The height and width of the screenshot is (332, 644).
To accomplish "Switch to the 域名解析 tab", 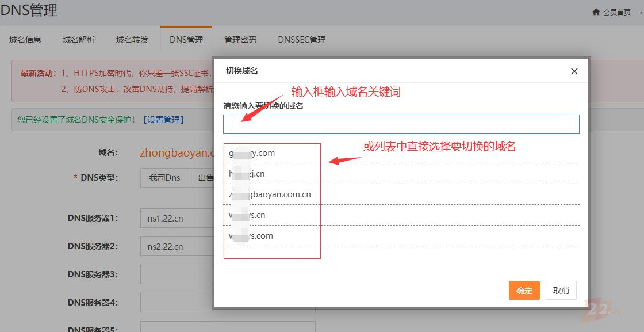I will point(79,40).
